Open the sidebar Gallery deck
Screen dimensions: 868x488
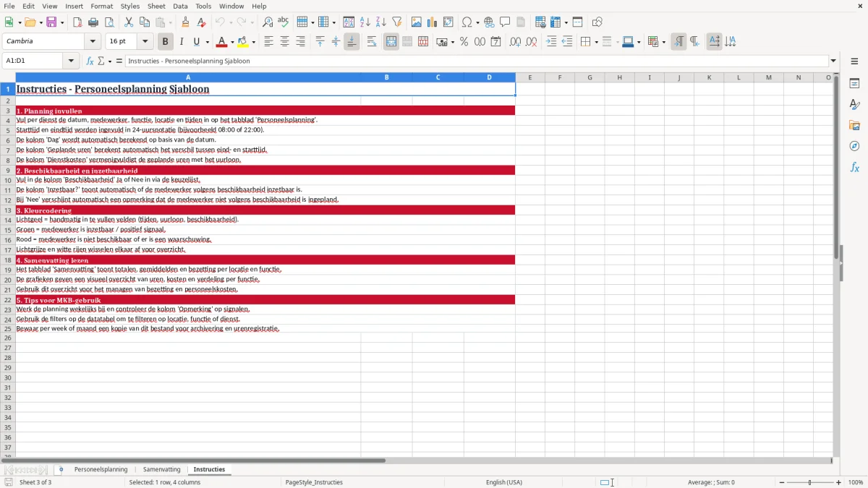click(x=854, y=126)
